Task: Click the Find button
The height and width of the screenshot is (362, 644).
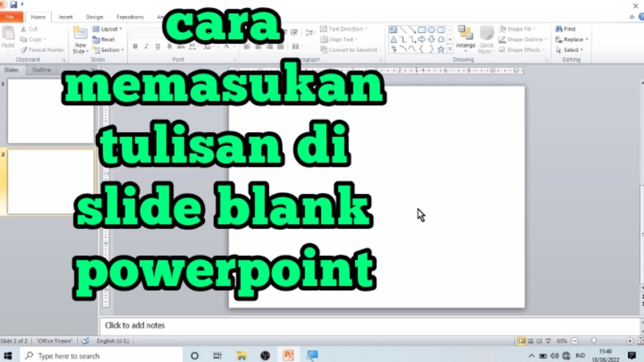Action: tap(566, 29)
